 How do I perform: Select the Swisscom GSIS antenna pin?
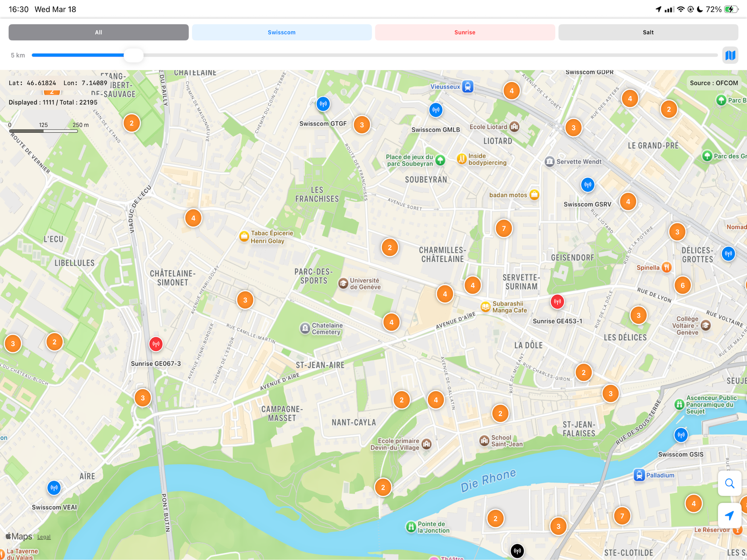point(681,435)
